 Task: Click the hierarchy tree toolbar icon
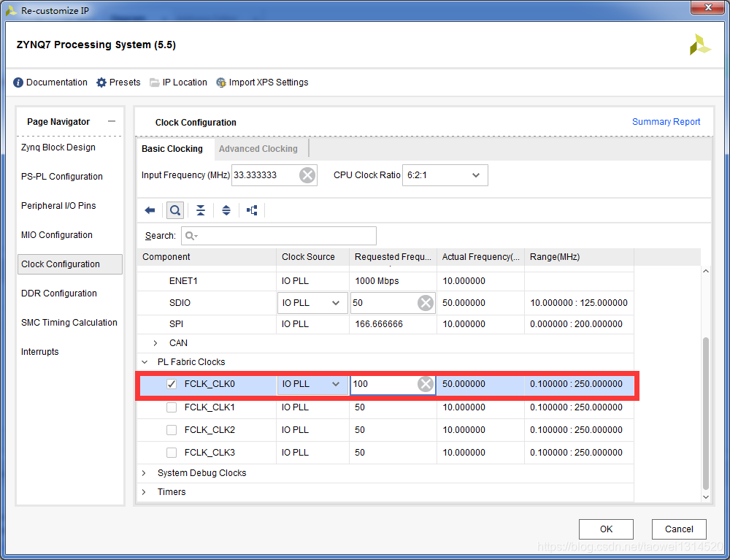(x=252, y=210)
